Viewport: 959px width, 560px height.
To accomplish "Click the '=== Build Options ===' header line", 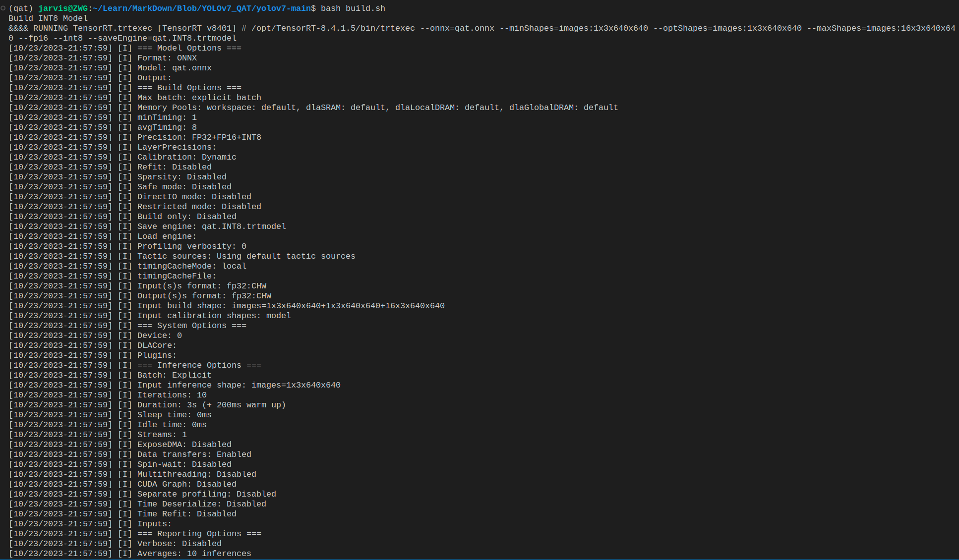I will pyautogui.click(x=189, y=88).
